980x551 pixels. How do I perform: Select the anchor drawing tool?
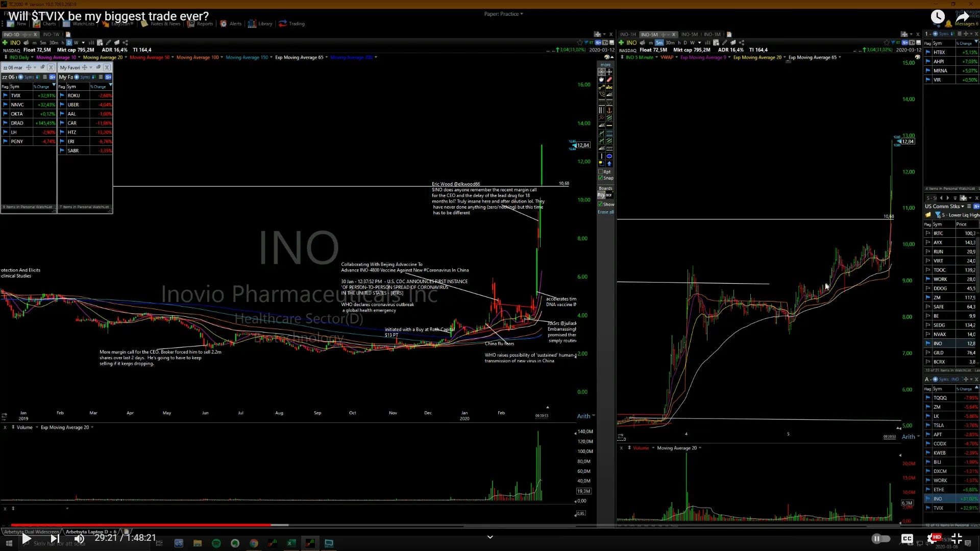(x=609, y=110)
